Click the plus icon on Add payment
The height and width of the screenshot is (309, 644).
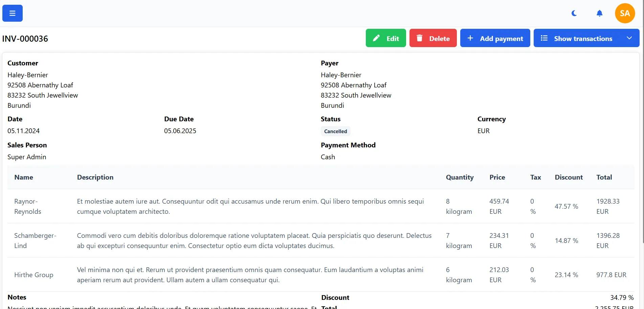[470, 38]
